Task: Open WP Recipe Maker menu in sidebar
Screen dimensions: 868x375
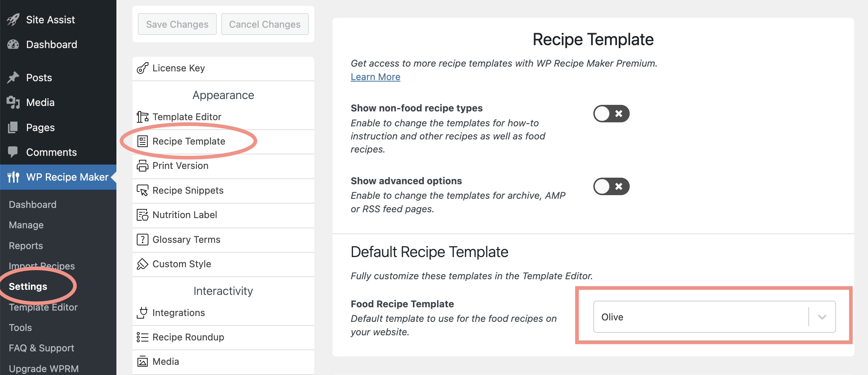Action: coord(58,177)
